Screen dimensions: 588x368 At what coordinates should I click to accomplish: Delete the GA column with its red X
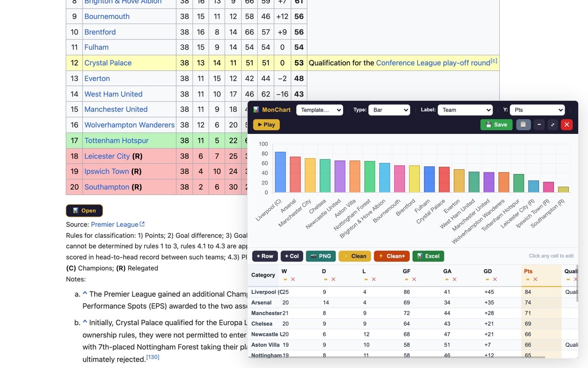(x=455, y=279)
